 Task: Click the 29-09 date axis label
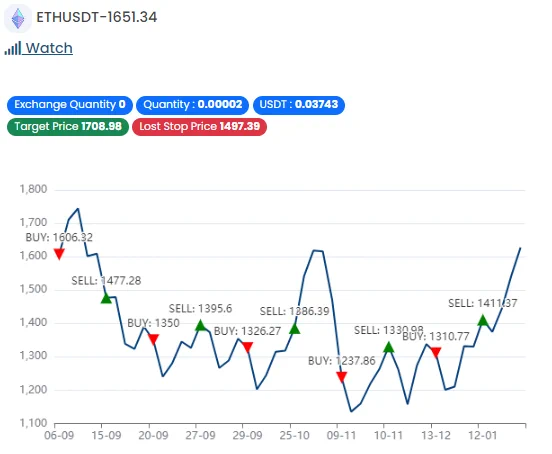tap(247, 435)
